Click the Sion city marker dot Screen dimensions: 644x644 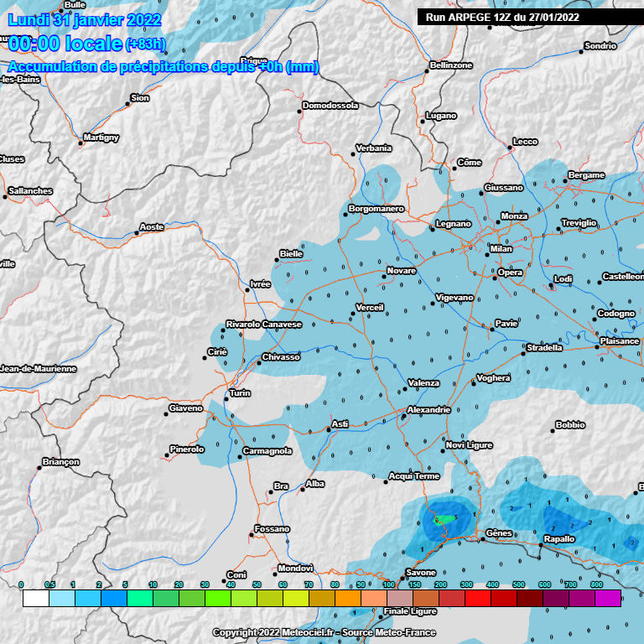pos(128,103)
